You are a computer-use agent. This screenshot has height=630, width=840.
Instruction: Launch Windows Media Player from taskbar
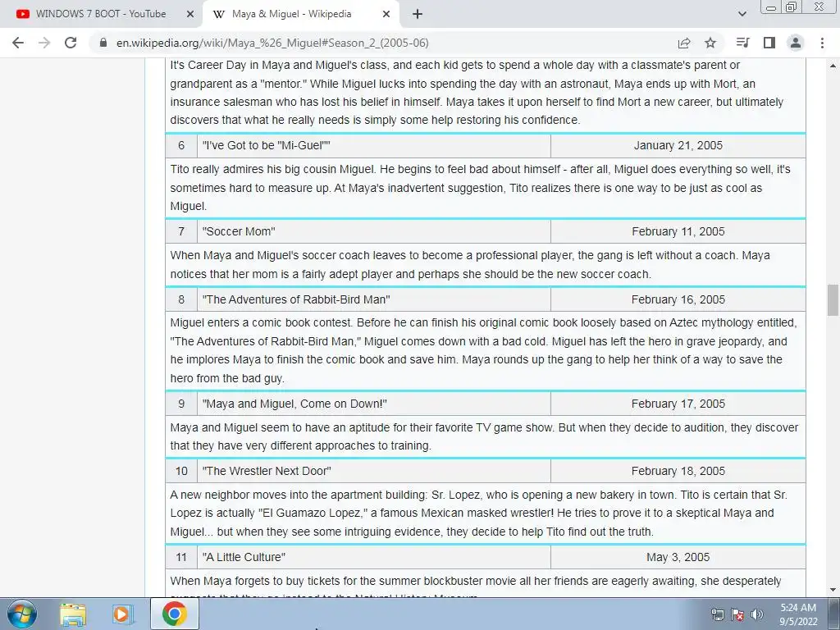[122, 614]
